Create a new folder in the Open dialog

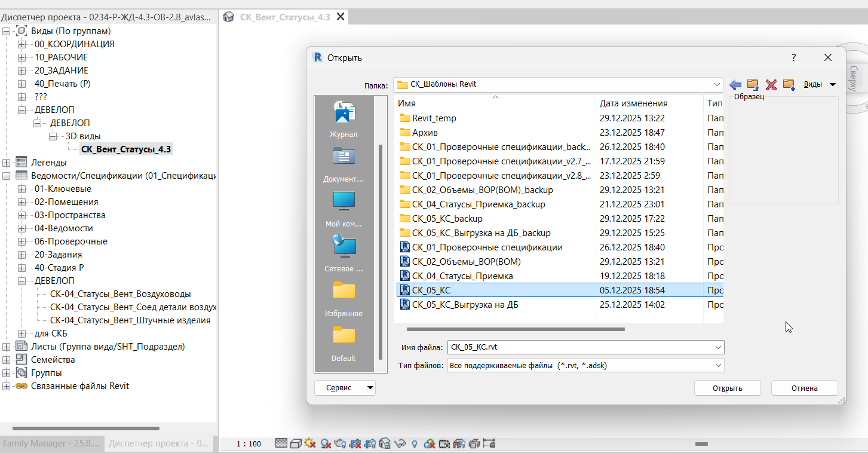click(789, 84)
